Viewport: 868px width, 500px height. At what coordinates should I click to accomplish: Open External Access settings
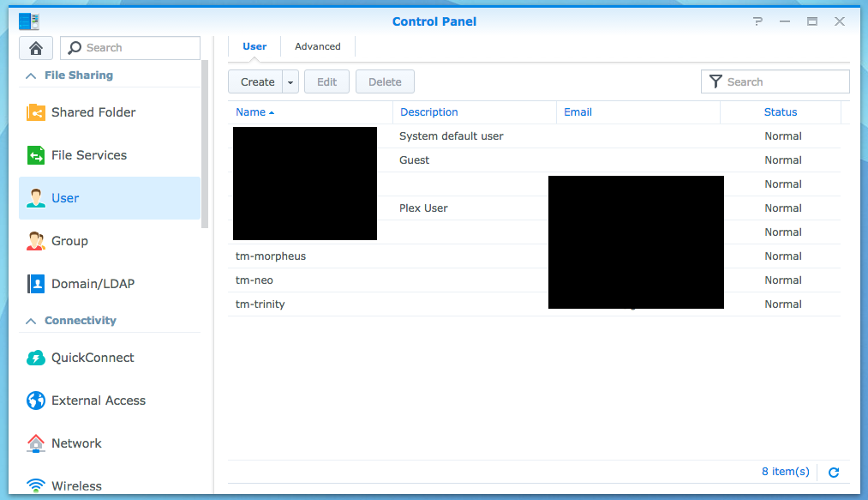98,401
